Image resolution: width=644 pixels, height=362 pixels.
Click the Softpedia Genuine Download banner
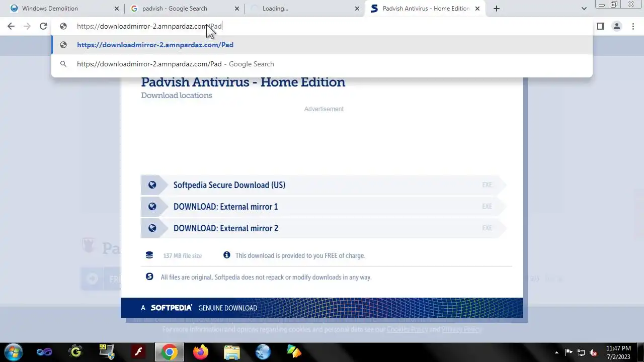pos(322,308)
